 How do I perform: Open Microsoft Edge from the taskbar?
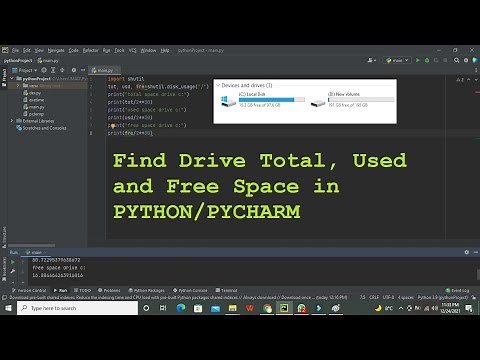coord(181,308)
